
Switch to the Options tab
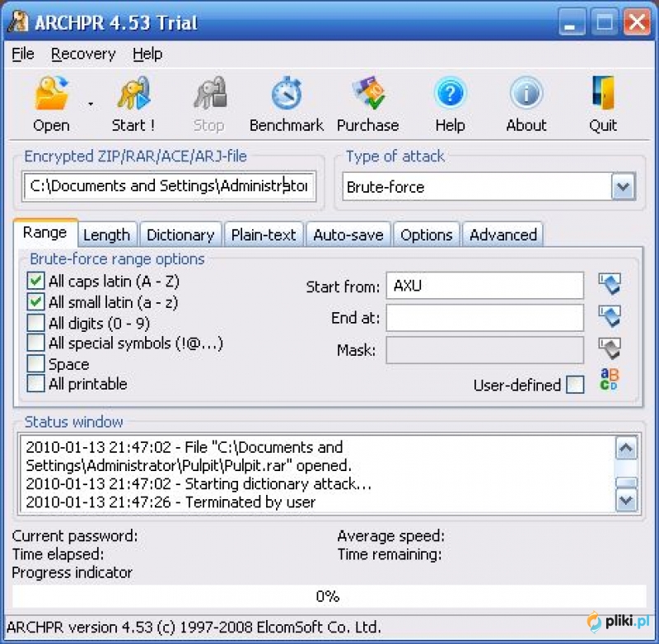click(x=427, y=235)
